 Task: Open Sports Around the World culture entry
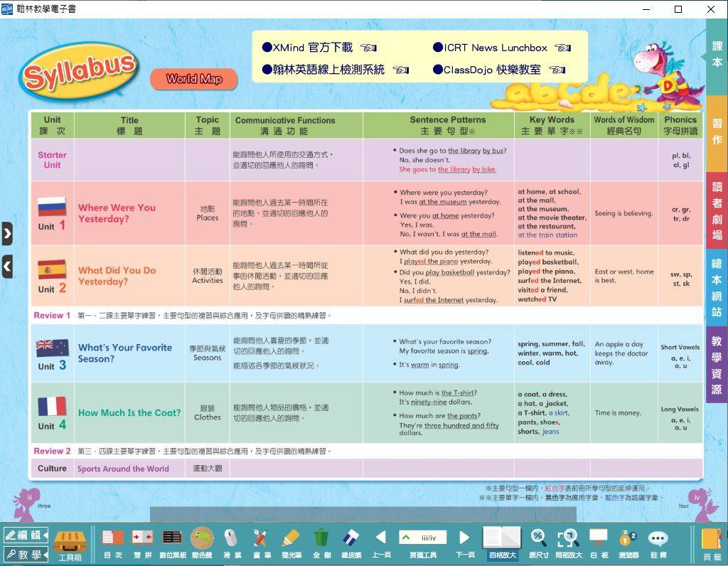point(123,469)
